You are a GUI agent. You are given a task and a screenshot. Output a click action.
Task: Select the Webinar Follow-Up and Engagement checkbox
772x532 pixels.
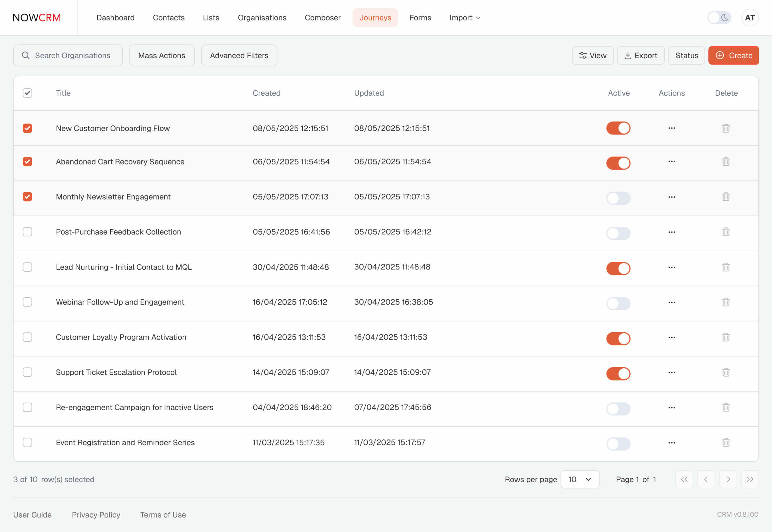(27, 302)
